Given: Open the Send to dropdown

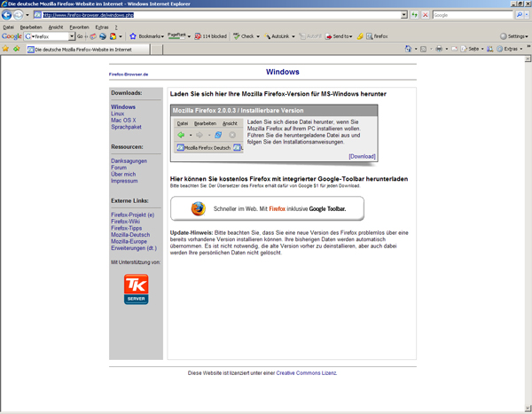Looking at the screenshot, I should point(339,36).
